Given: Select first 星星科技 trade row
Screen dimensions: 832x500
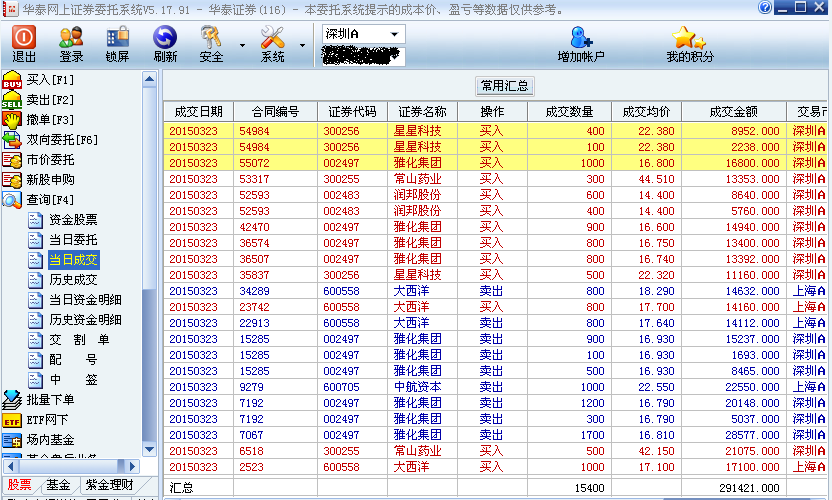Looking at the screenshot, I should [420, 131].
